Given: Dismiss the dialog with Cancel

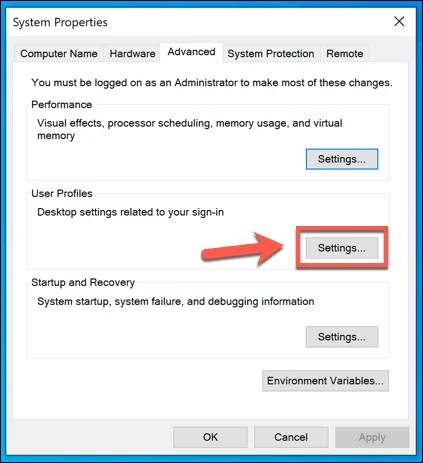Looking at the screenshot, I should pos(291,437).
